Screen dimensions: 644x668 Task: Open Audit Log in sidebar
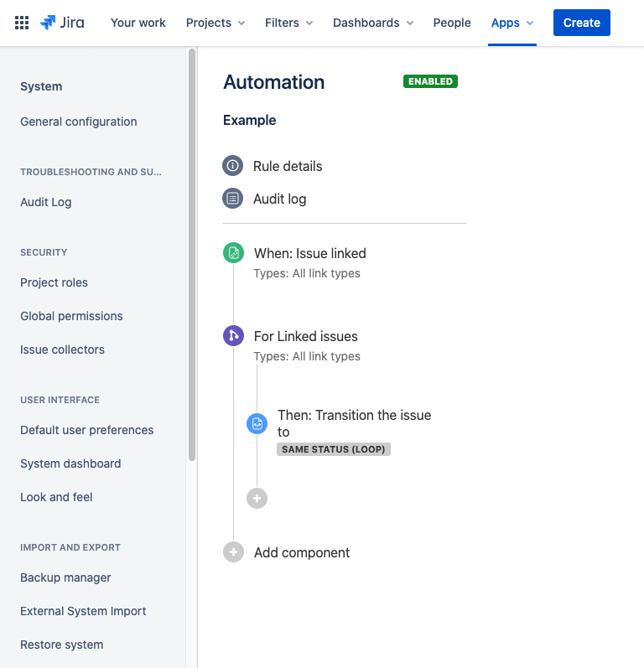45,202
